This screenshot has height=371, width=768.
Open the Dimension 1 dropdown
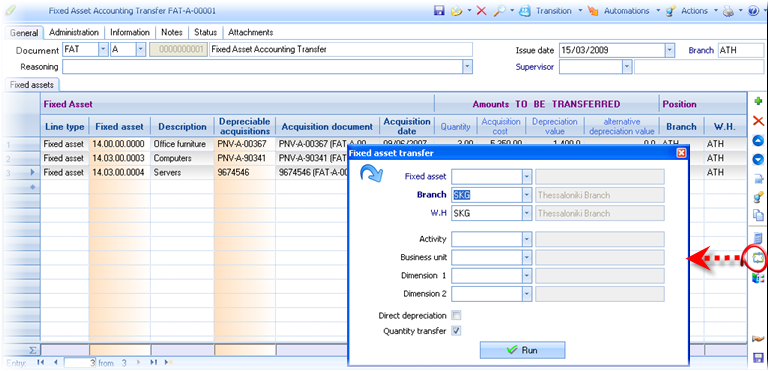tap(527, 275)
